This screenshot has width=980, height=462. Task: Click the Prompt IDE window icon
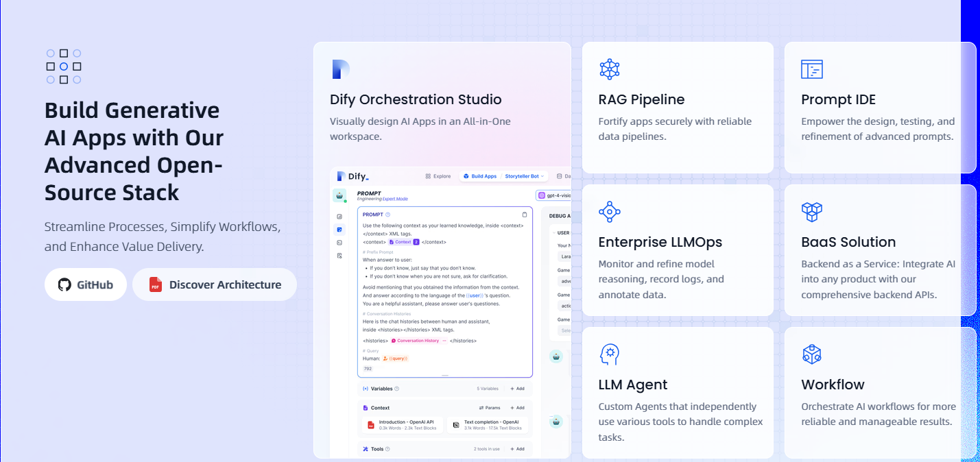pyautogui.click(x=812, y=69)
